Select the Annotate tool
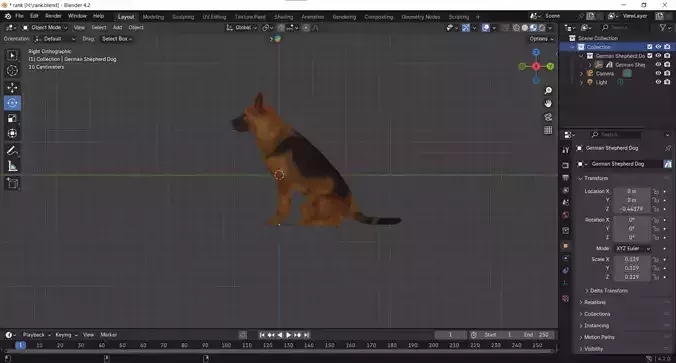Screen dimensions: 676x363 (12, 150)
